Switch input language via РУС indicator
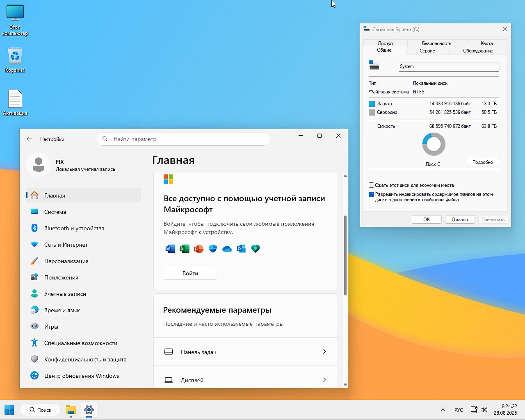 [x=459, y=410]
